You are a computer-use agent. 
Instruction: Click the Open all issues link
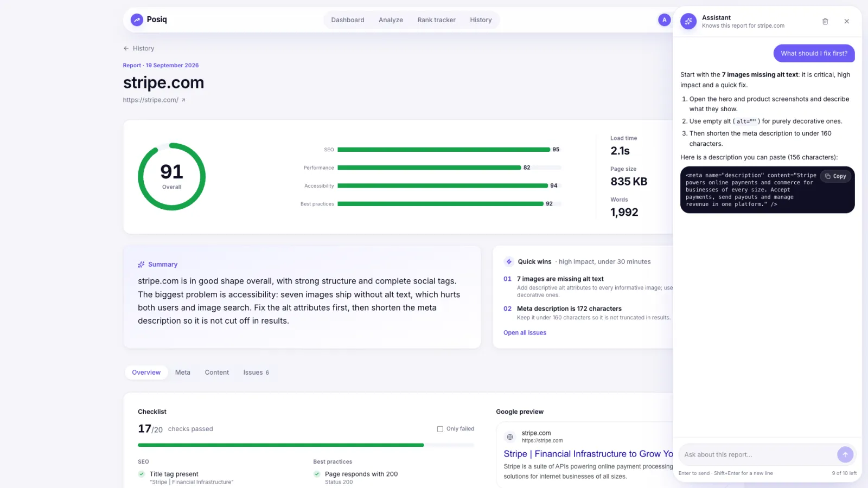525,333
